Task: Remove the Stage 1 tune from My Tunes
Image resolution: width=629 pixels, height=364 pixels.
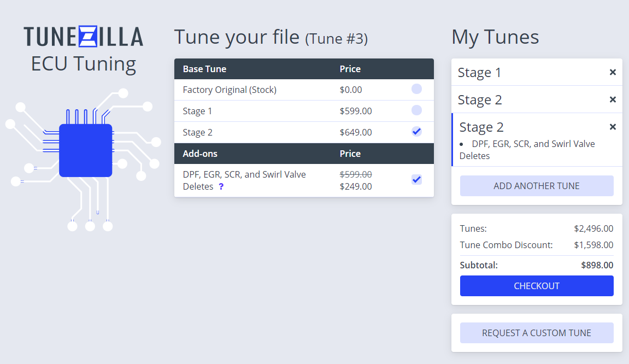Action: tap(613, 72)
